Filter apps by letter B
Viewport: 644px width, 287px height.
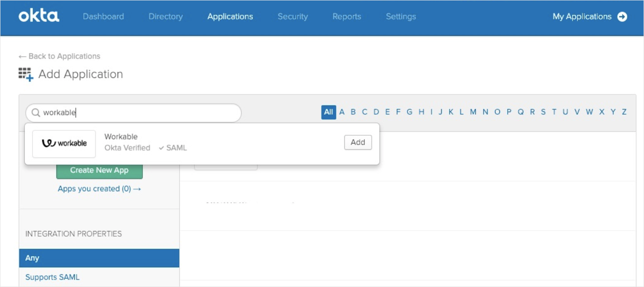point(353,112)
